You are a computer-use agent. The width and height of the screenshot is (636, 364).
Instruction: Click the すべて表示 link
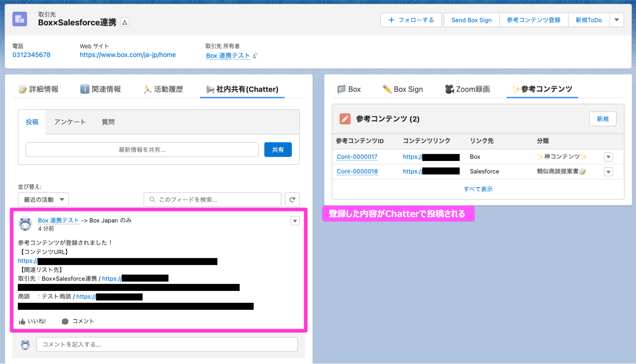coord(478,189)
